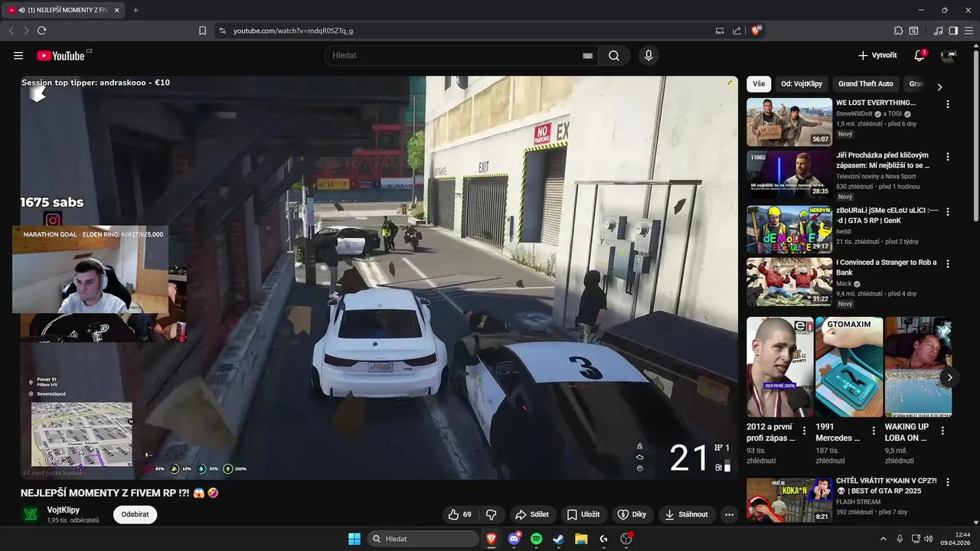
Task: Open the browser extensions puzzle icon
Action: point(898,31)
